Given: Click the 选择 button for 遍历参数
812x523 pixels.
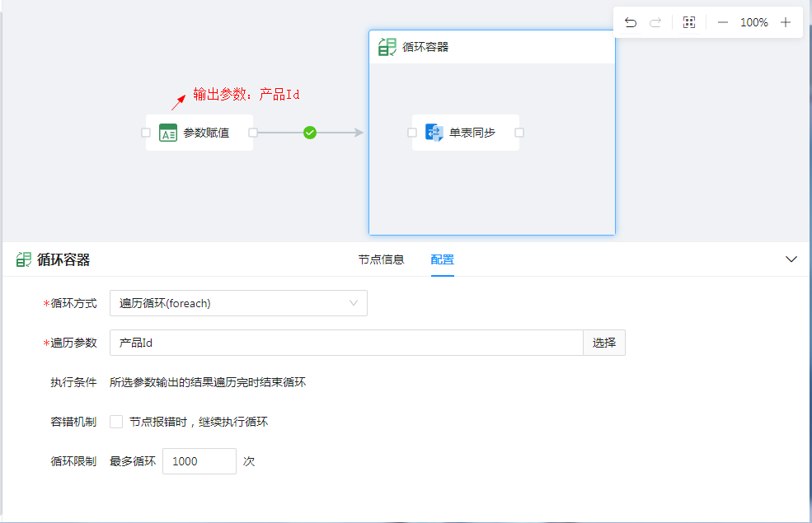Looking at the screenshot, I should coord(604,343).
